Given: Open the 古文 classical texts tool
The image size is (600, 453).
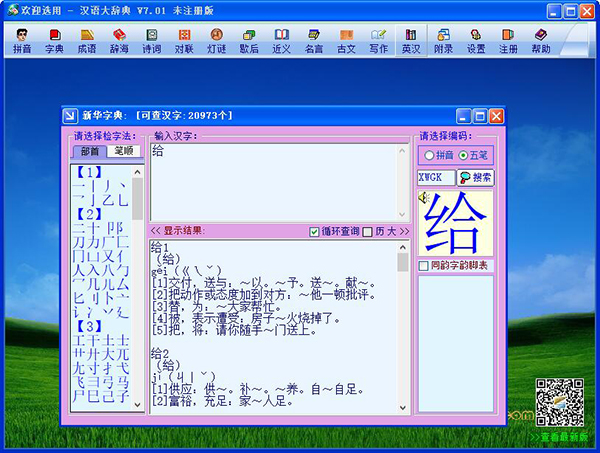Looking at the screenshot, I should pyautogui.click(x=346, y=41).
